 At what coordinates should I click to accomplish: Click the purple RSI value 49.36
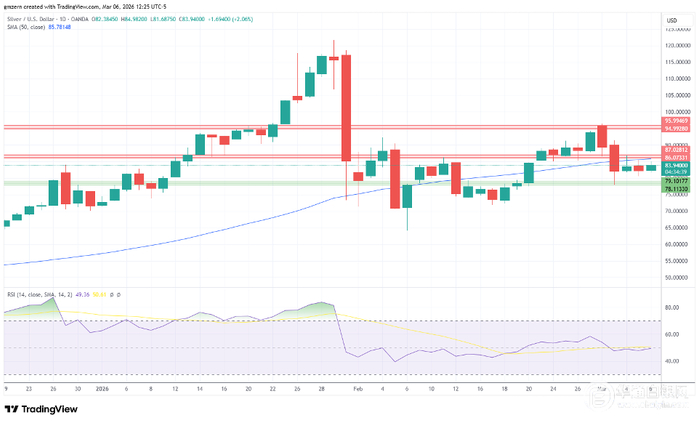[83, 295]
